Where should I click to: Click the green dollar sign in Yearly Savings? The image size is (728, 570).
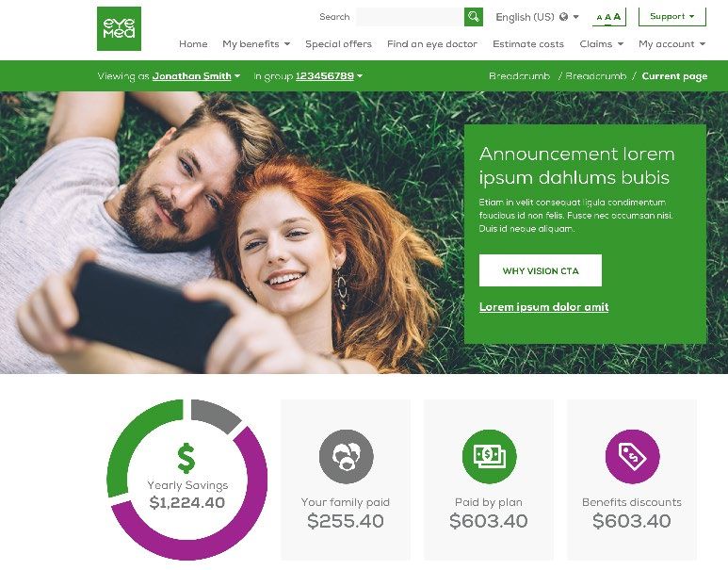(x=186, y=459)
